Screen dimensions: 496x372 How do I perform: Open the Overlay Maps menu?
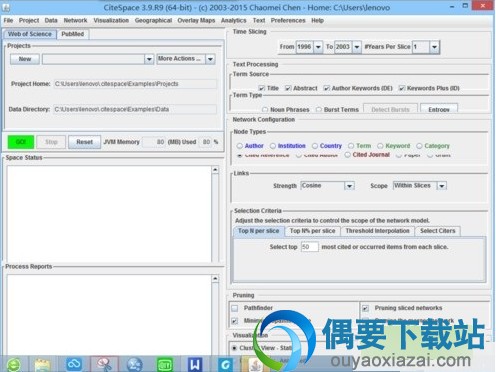[x=196, y=21]
